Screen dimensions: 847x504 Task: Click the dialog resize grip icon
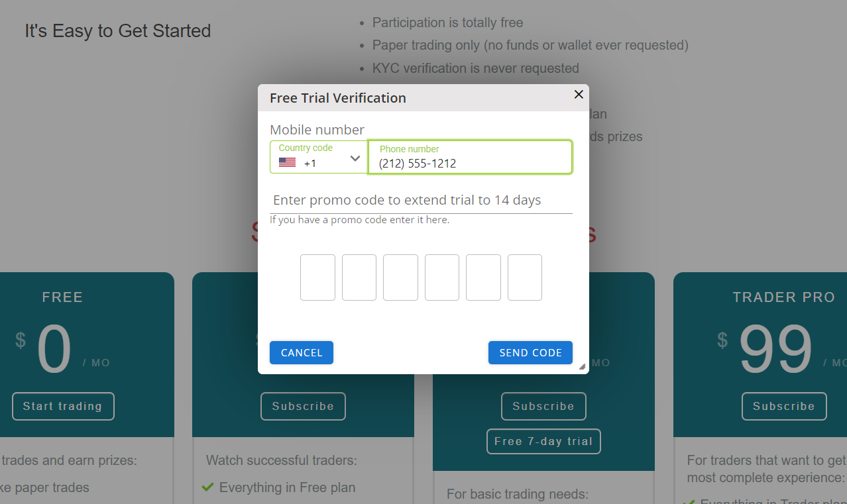click(x=582, y=367)
